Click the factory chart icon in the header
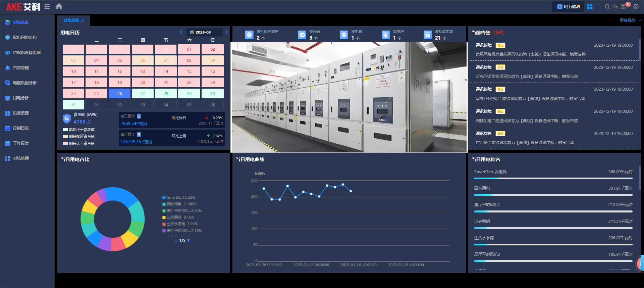This screenshot has height=288, width=644. (x=615, y=7)
